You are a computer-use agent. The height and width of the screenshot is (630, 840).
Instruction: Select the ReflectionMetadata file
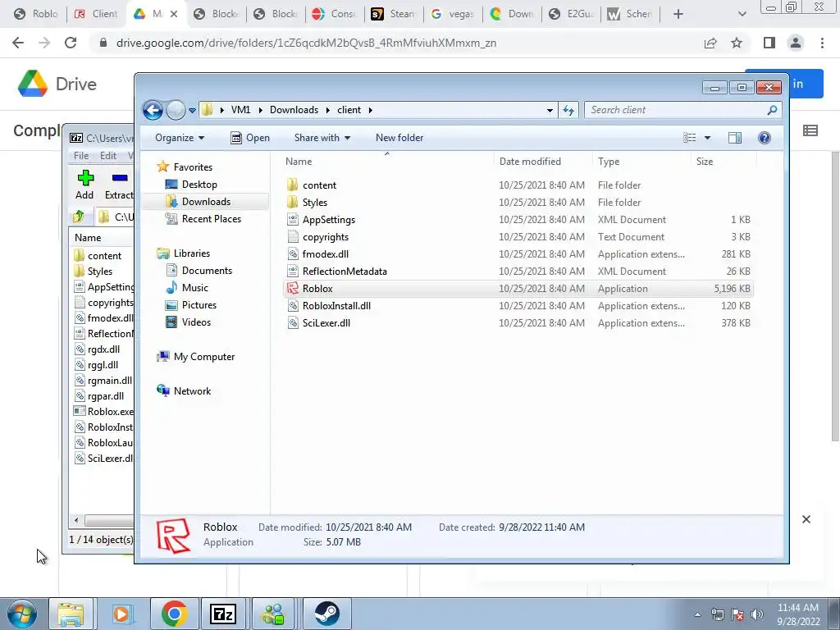click(518, 271)
